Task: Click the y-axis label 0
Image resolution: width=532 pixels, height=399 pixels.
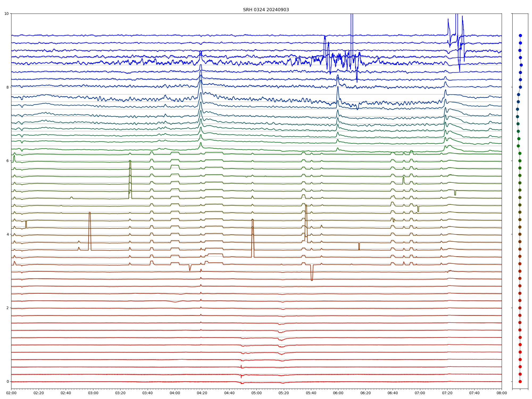Action: pyautogui.click(x=7, y=381)
